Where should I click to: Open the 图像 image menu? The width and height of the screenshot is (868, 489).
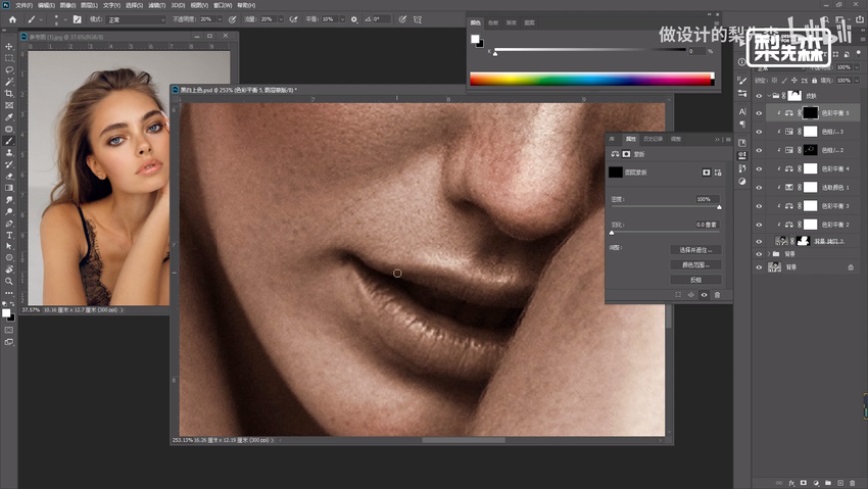click(x=65, y=5)
